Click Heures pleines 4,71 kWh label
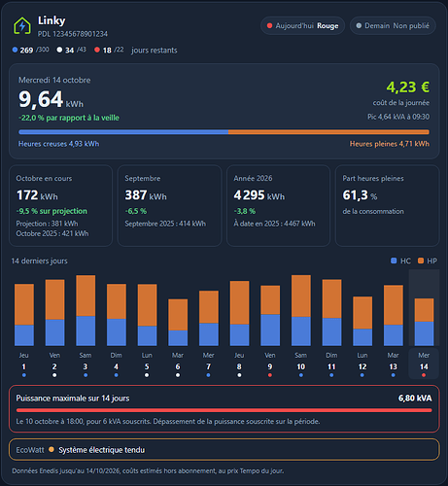The width and height of the screenshot is (448, 486). point(390,144)
